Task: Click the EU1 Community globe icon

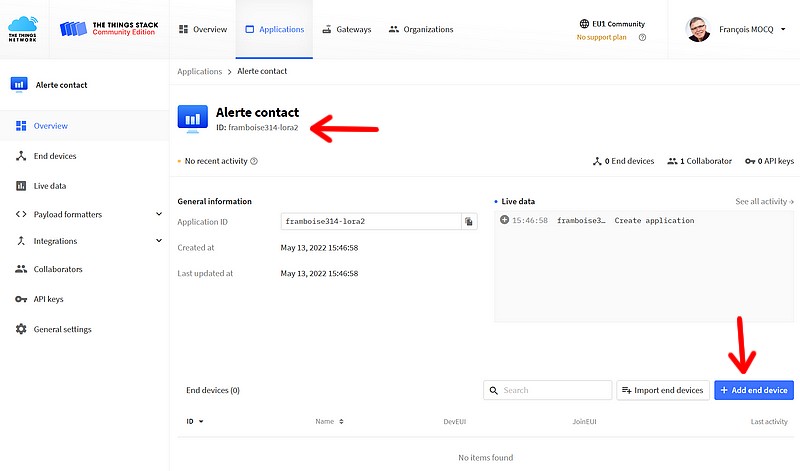Action: (584, 23)
